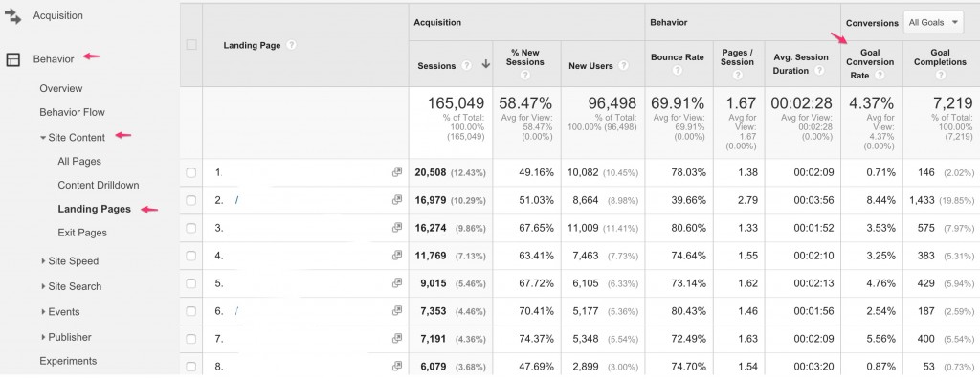Click help icon beside Goal Conversion Rate
This screenshot has width=980, height=381.
(x=880, y=75)
